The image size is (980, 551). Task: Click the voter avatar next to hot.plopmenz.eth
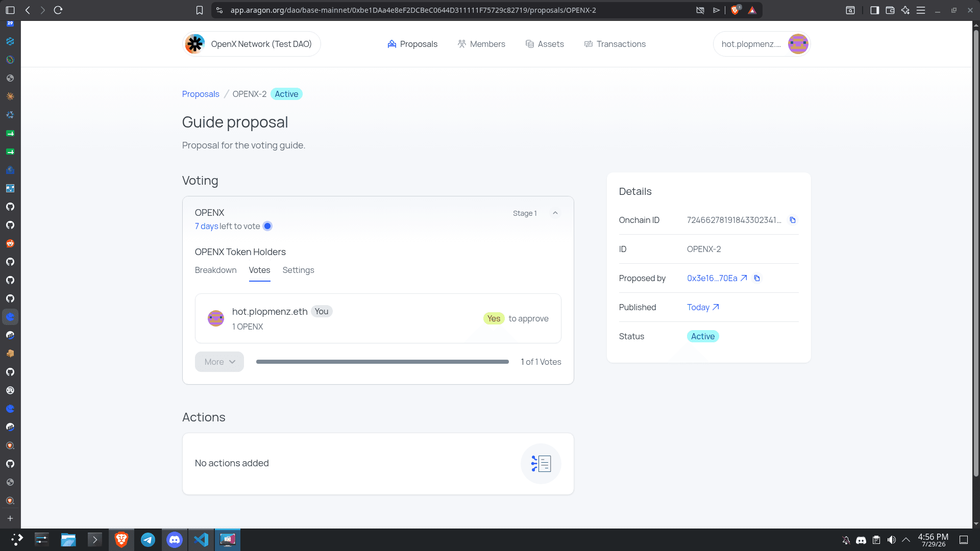(216, 318)
